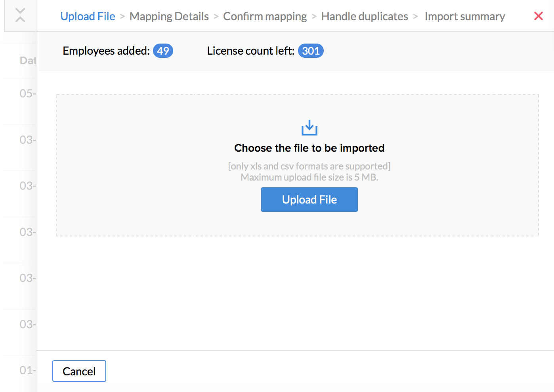
Task: Click the 'Choose the file to be imported' heading
Action: click(309, 148)
